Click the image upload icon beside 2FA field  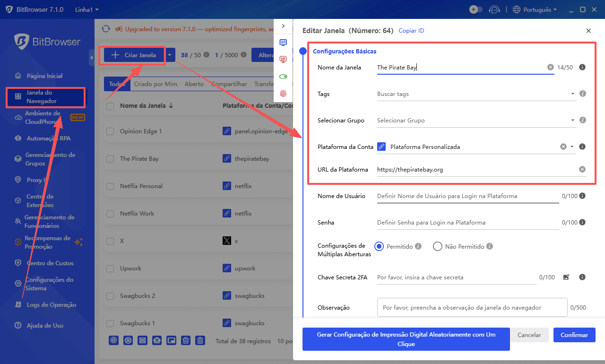pyautogui.click(x=566, y=277)
